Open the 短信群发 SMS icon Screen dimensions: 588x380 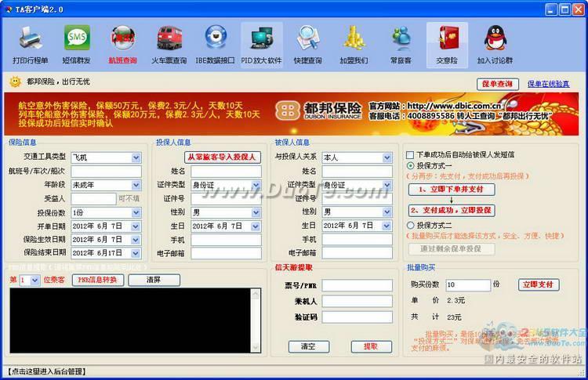(x=77, y=38)
